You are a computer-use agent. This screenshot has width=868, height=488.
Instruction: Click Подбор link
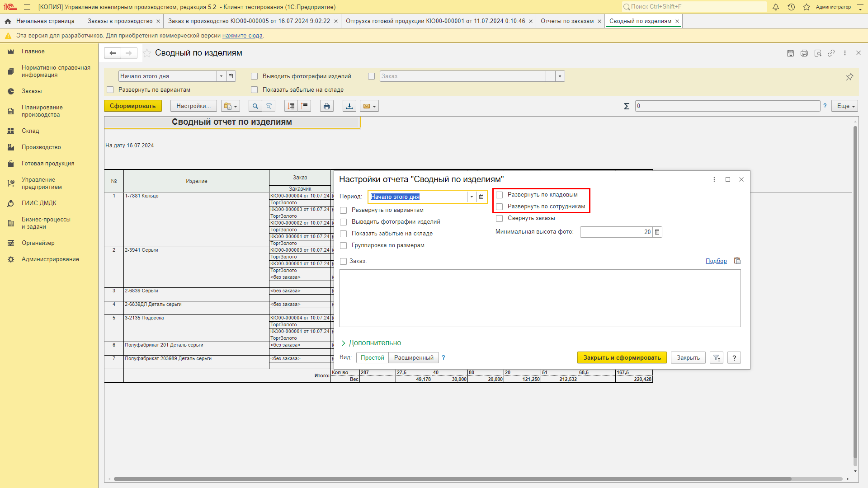(716, 261)
